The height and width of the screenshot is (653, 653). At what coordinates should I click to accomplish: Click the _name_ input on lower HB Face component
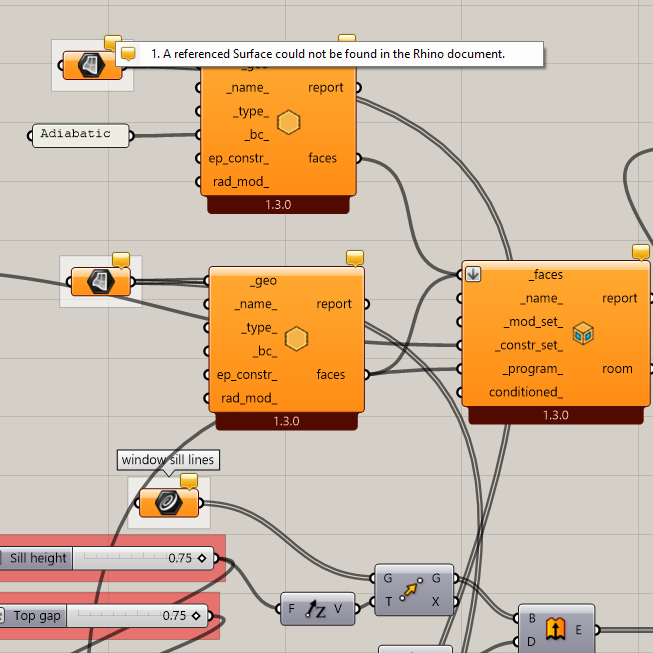tap(256, 304)
